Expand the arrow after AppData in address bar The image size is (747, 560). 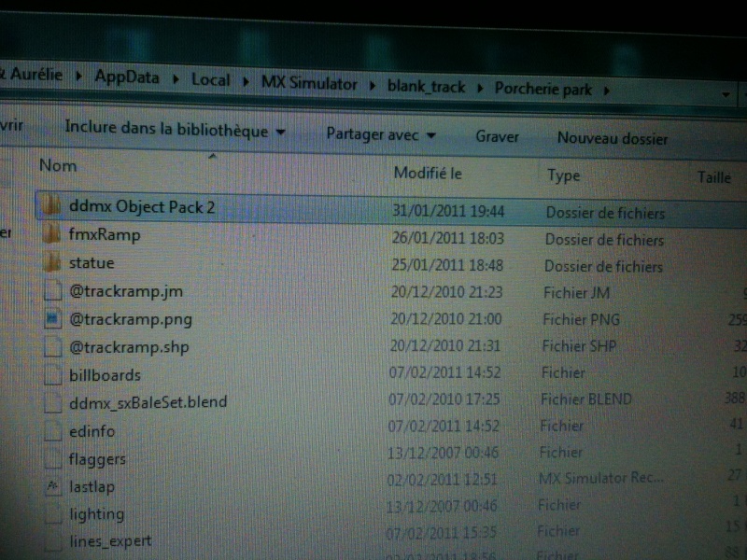[176, 79]
